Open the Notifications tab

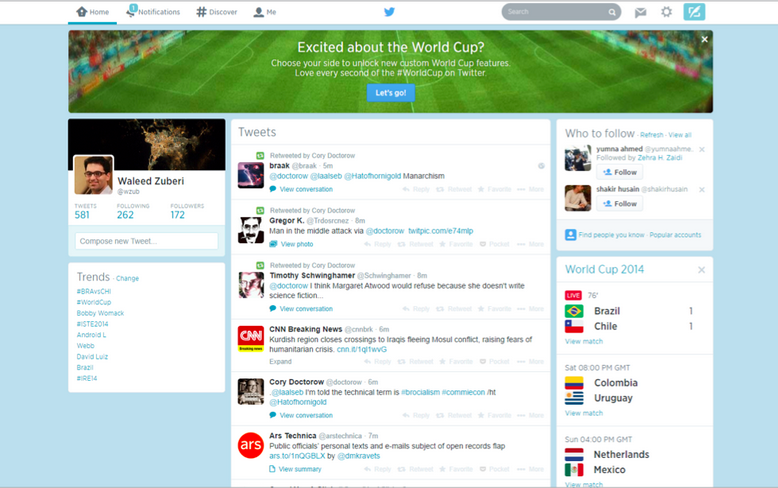click(153, 12)
